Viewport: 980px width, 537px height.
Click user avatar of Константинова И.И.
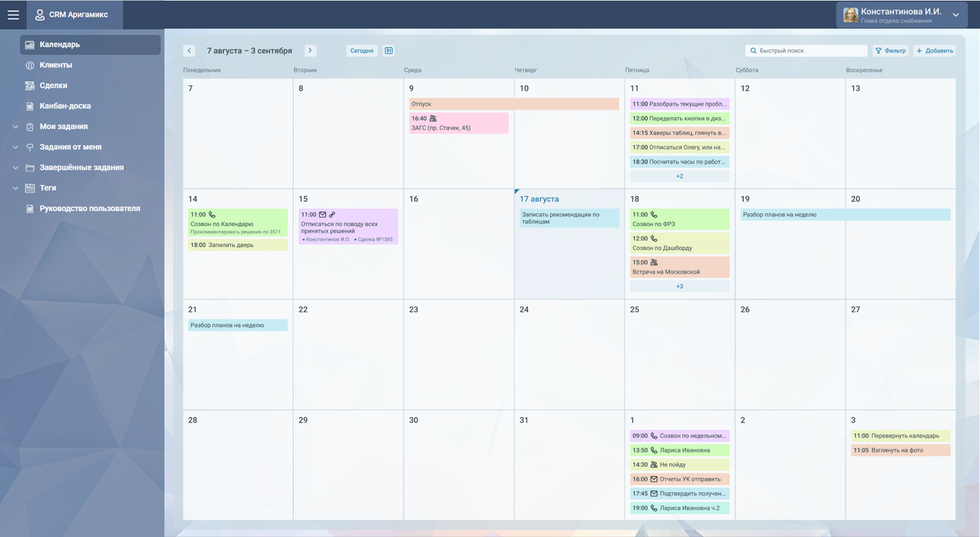850,15
